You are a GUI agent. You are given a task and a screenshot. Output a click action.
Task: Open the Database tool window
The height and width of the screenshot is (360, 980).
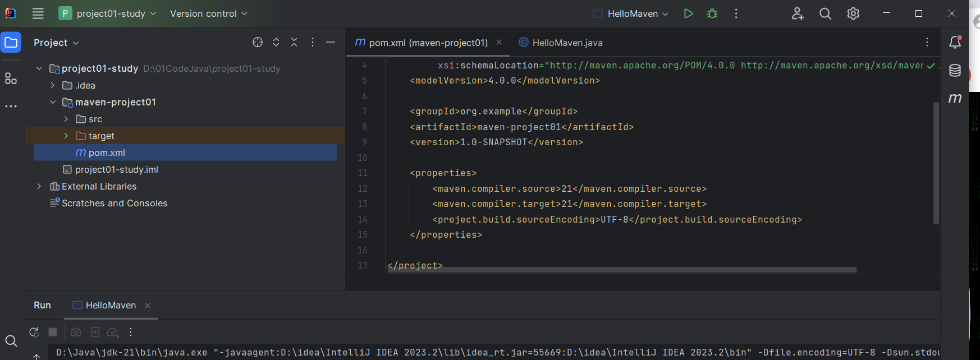[955, 70]
